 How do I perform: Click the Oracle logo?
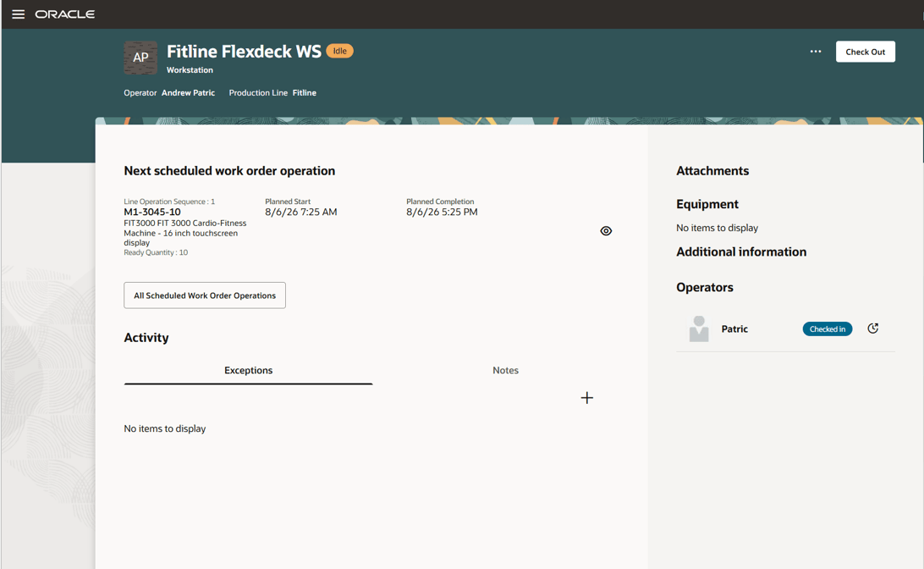65,14
